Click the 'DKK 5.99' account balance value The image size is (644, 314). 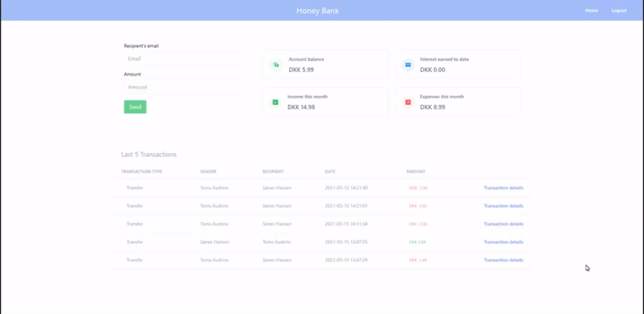[x=301, y=69]
